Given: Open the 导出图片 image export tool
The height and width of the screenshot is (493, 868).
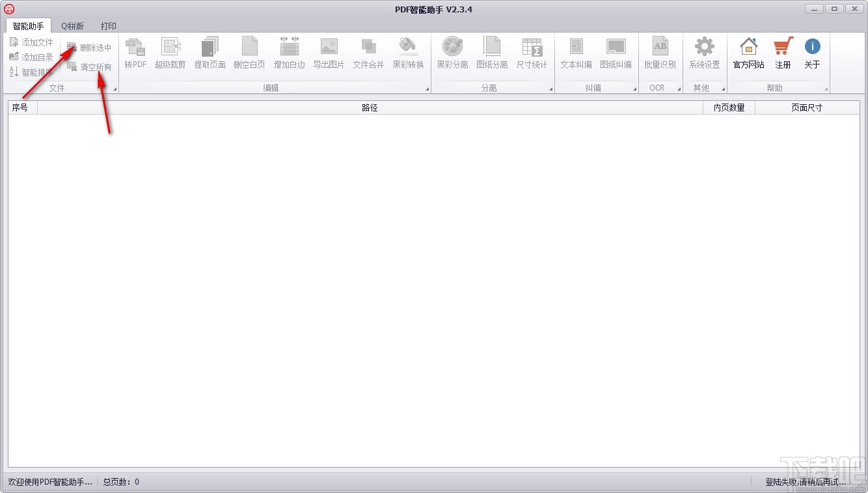Looking at the screenshot, I should (329, 53).
